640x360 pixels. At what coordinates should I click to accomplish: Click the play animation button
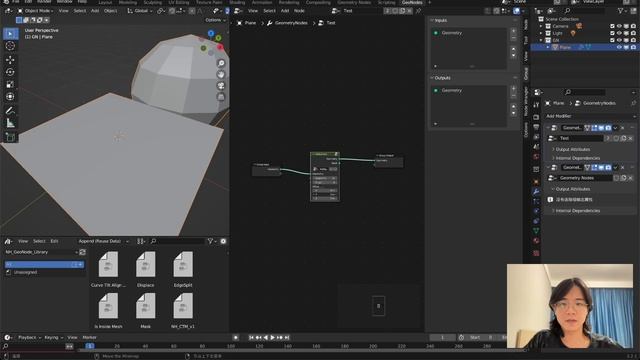click(x=272, y=338)
